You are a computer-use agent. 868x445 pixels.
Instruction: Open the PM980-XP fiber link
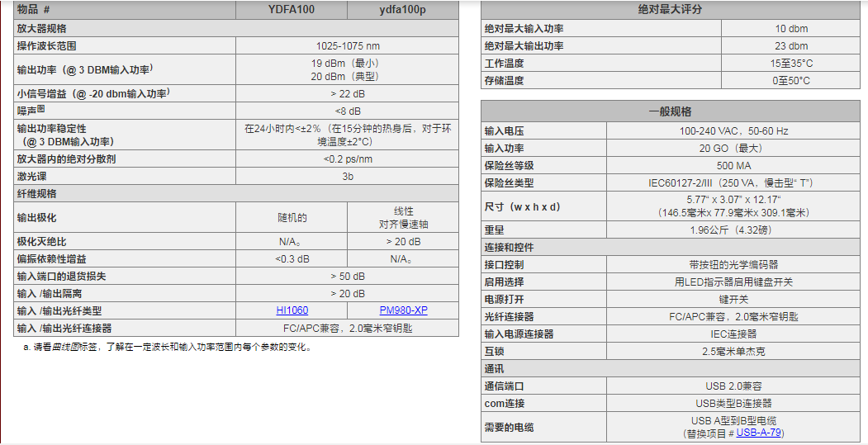coord(403,310)
